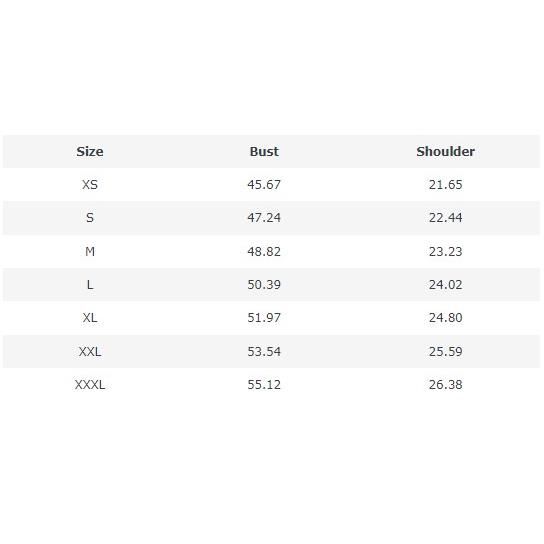The height and width of the screenshot is (544, 544).
Task: Select the XXXL size cell
Action: tap(90, 385)
